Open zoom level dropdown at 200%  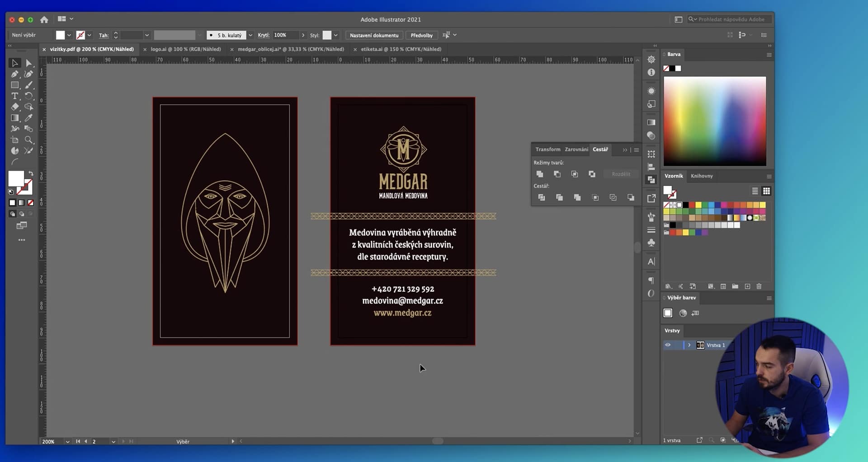(x=67, y=442)
